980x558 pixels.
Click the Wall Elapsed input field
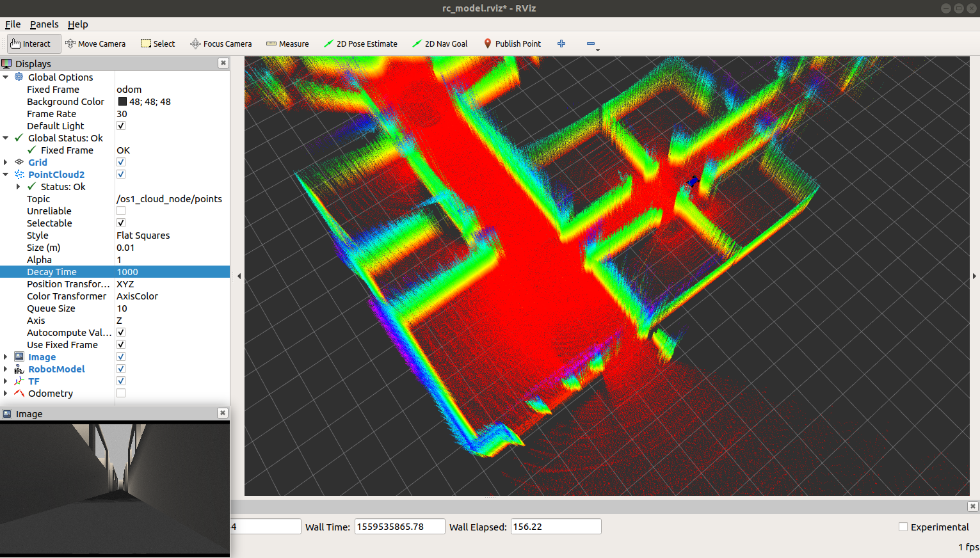pyautogui.click(x=556, y=527)
